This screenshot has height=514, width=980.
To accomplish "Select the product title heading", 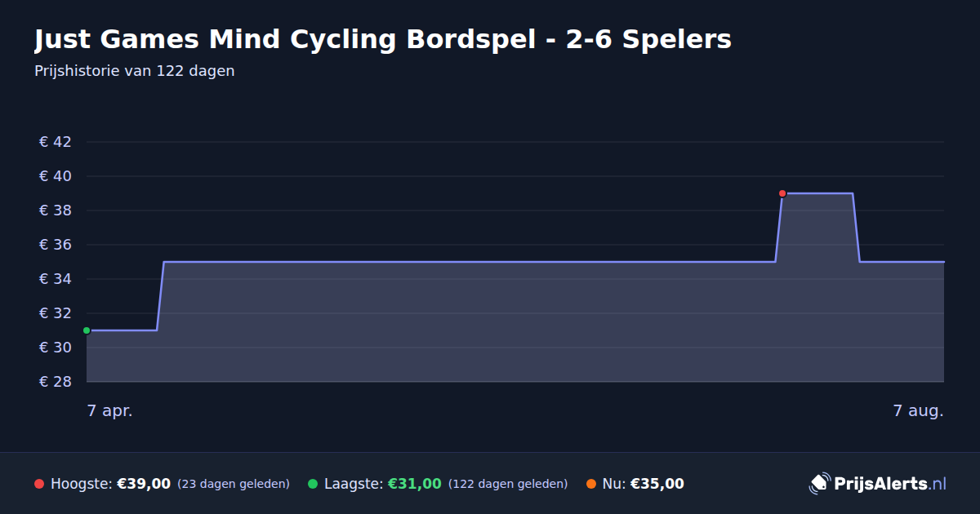I will pos(383,39).
